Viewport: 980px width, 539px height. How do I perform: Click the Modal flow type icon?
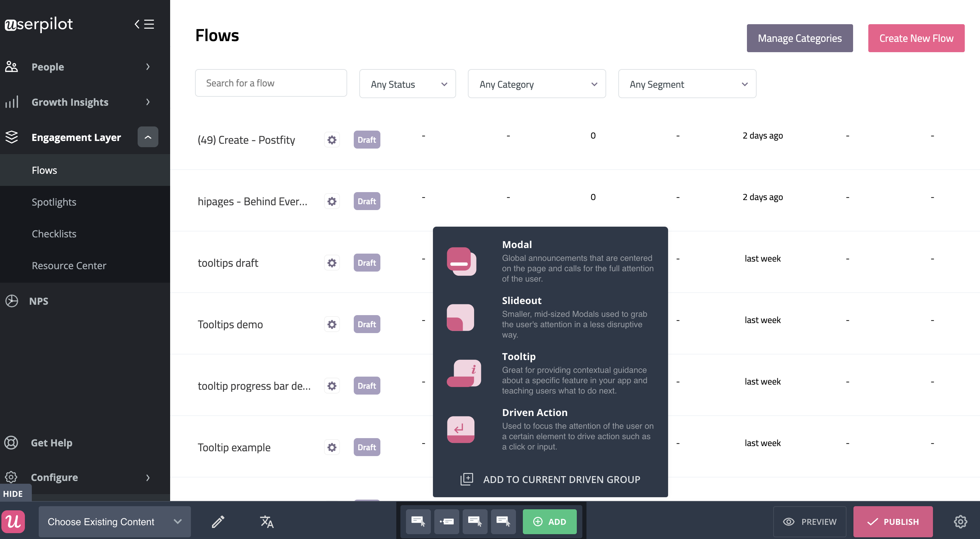tap(461, 261)
